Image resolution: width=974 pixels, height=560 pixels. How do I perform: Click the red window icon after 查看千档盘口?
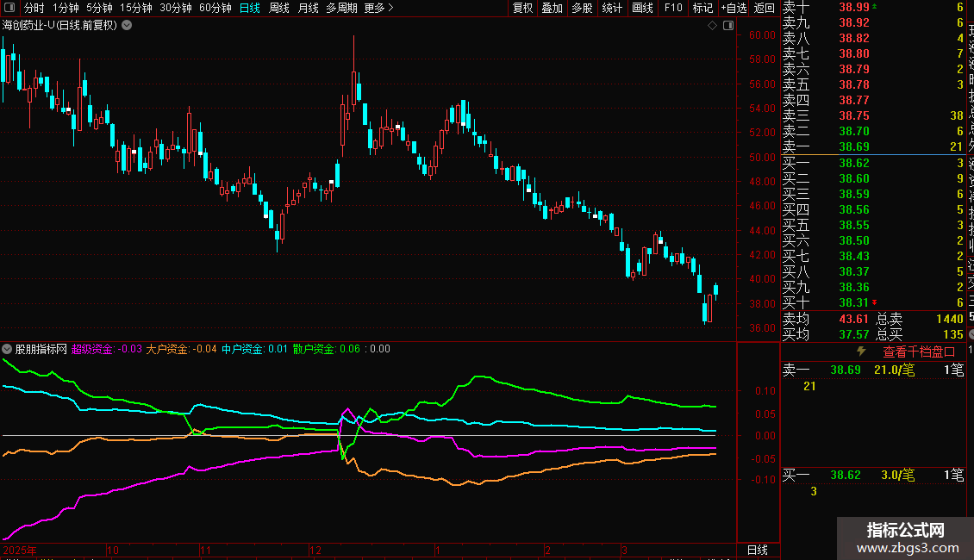click(950, 352)
